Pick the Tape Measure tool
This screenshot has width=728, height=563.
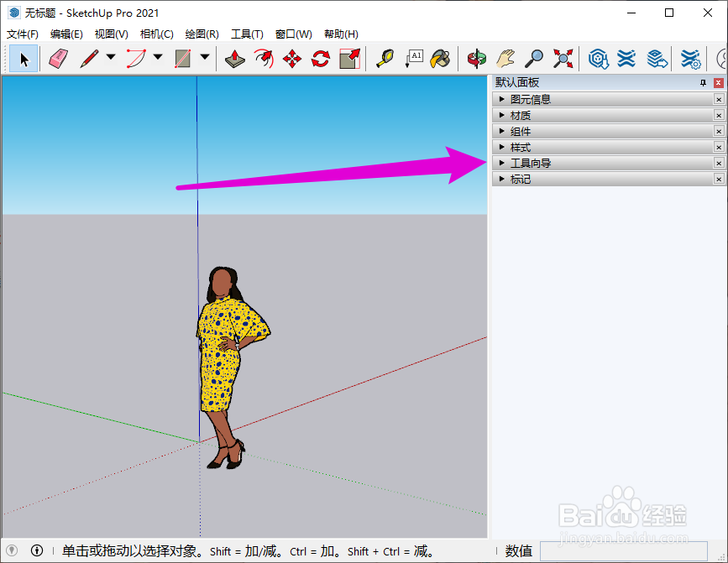pyautogui.click(x=385, y=58)
